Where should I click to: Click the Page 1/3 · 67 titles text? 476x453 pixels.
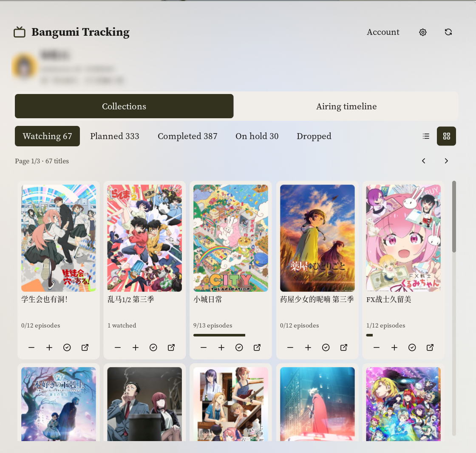coord(42,161)
